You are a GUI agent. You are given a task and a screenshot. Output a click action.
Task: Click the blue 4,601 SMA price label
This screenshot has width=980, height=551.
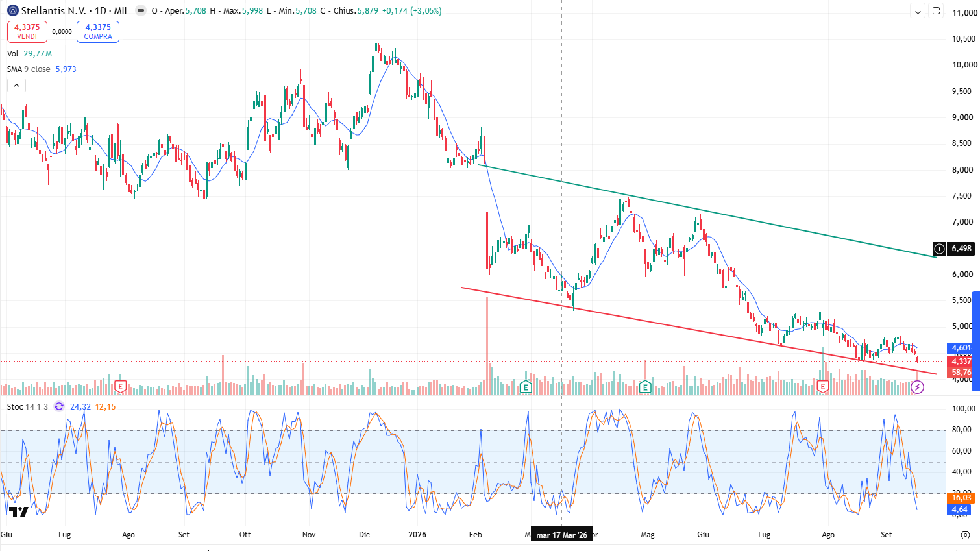pyautogui.click(x=961, y=348)
